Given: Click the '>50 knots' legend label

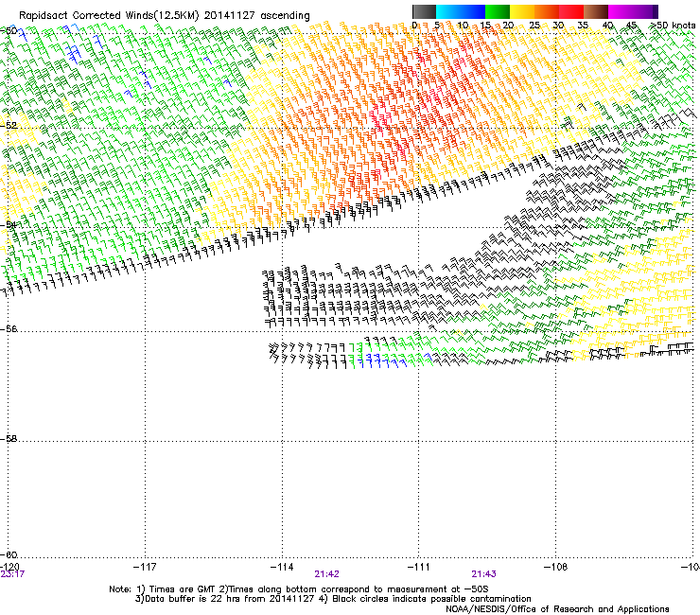Looking at the screenshot, I should pos(674,25).
